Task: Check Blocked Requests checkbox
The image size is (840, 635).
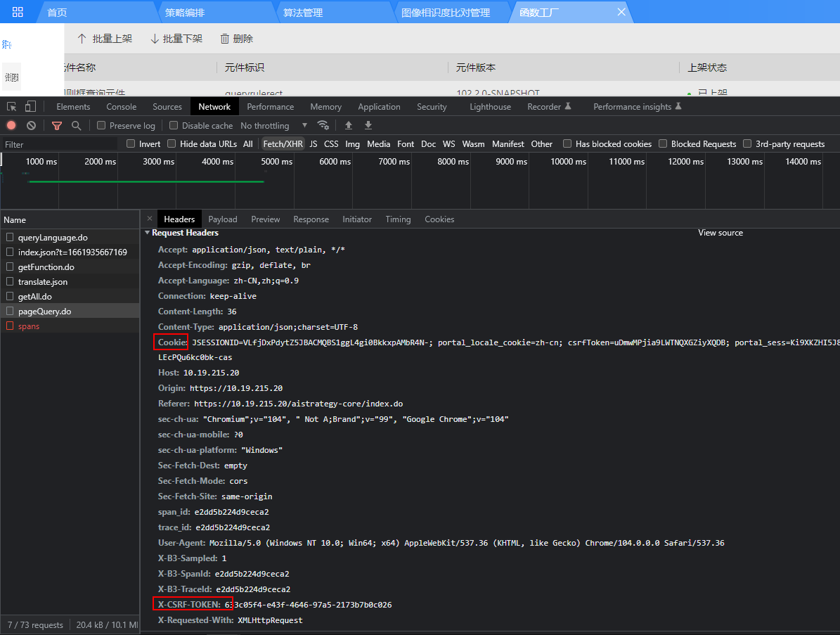Action: click(x=663, y=143)
